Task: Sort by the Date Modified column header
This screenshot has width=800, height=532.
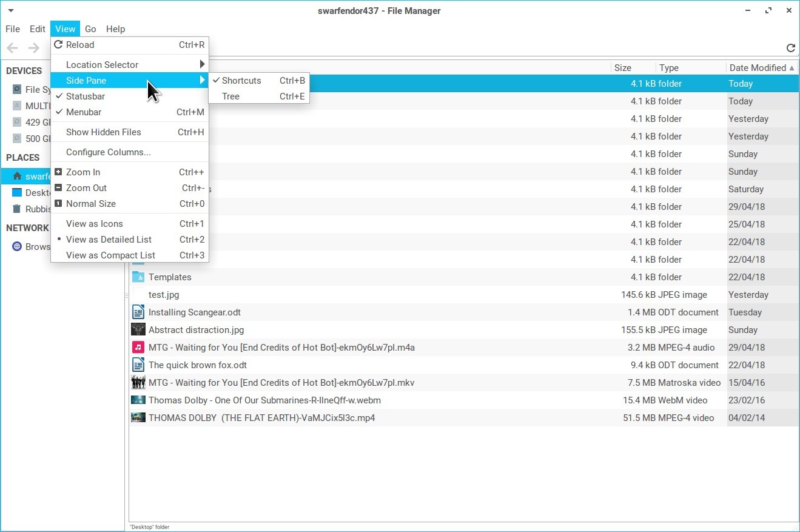Action: coord(757,68)
